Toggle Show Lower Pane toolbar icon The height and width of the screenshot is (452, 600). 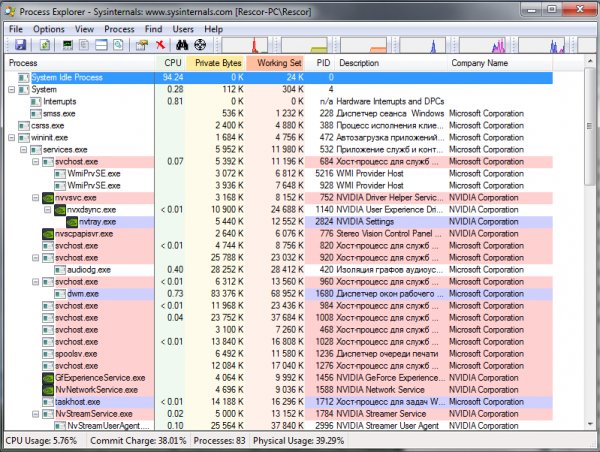coord(101,45)
